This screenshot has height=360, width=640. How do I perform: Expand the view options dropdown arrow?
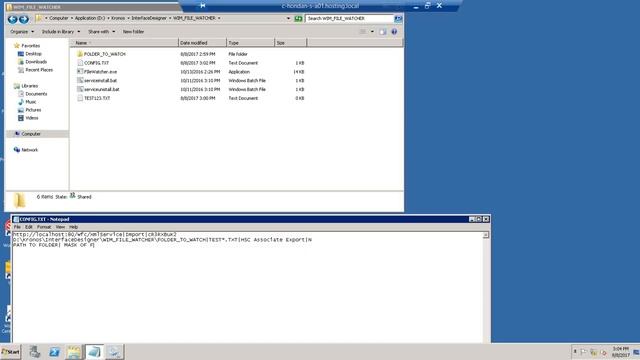372,31
